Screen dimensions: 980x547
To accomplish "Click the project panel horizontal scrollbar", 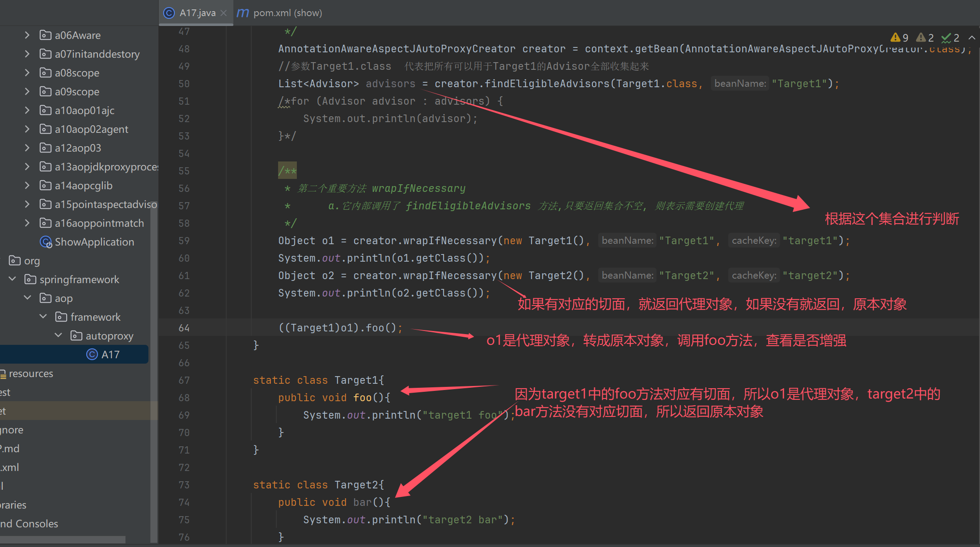I will (63, 539).
